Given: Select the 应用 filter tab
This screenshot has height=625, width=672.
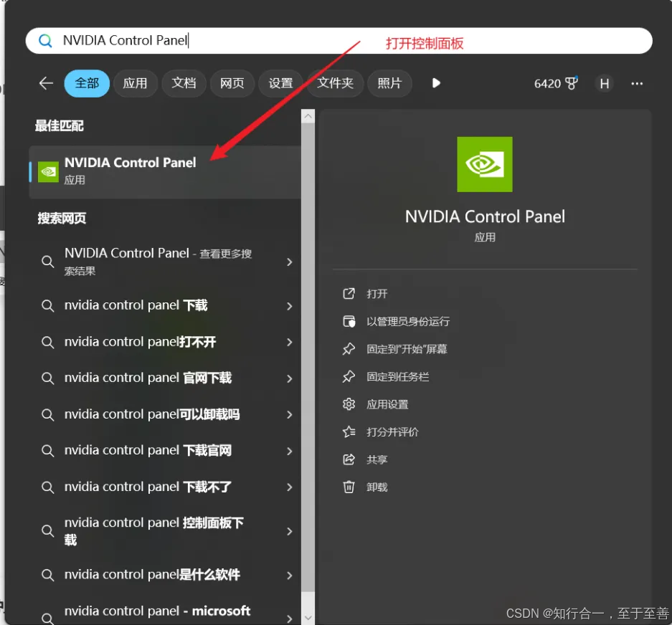Looking at the screenshot, I should [x=135, y=83].
